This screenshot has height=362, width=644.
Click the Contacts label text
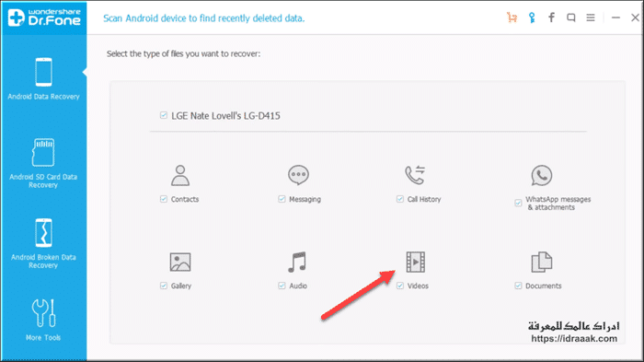point(185,199)
